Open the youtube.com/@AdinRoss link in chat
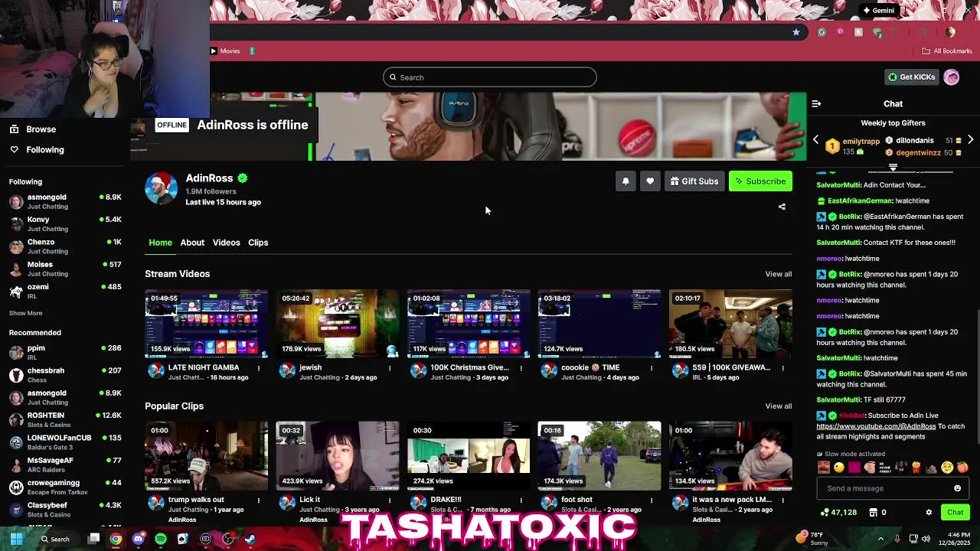The height and width of the screenshot is (551, 980). [x=876, y=426]
